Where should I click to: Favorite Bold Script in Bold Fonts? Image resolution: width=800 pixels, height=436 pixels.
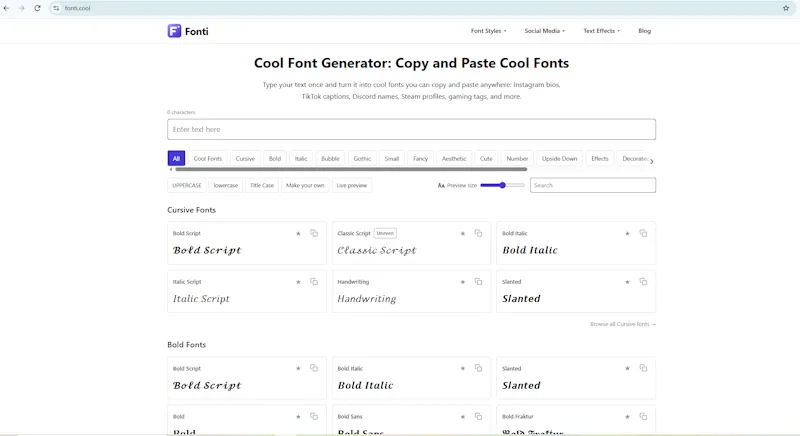coord(298,368)
